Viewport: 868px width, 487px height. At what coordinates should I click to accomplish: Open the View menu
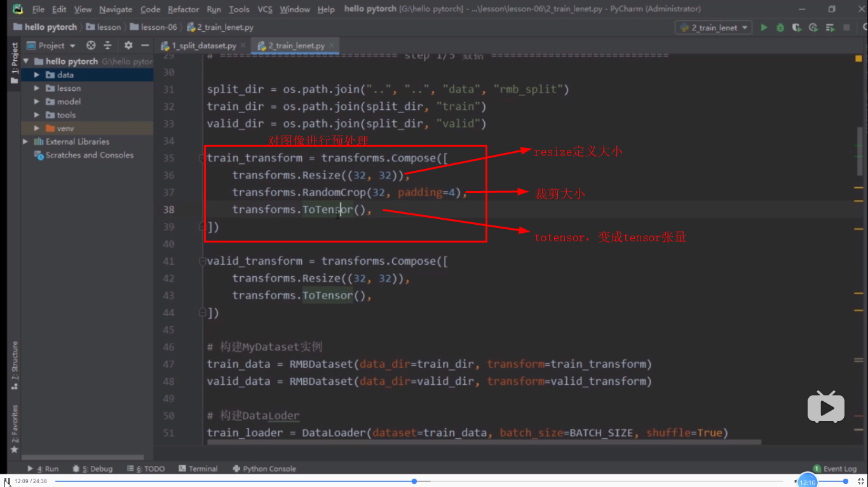tap(83, 10)
